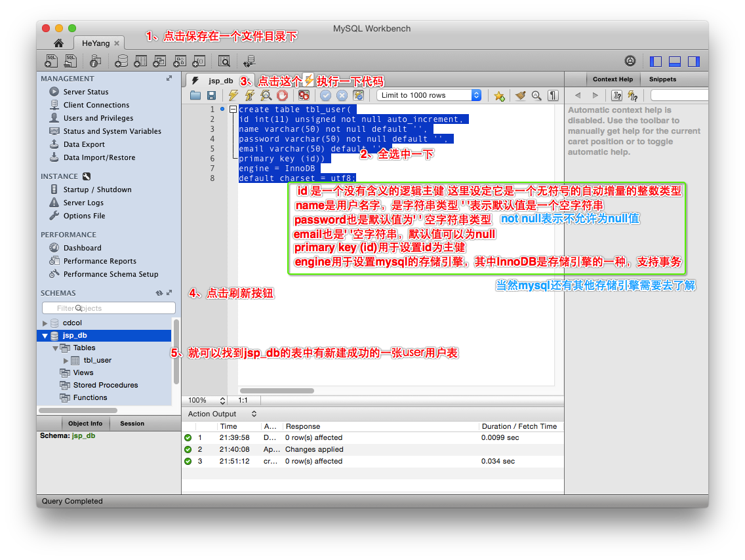Open Users and Privileges

pyautogui.click(x=98, y=118)
